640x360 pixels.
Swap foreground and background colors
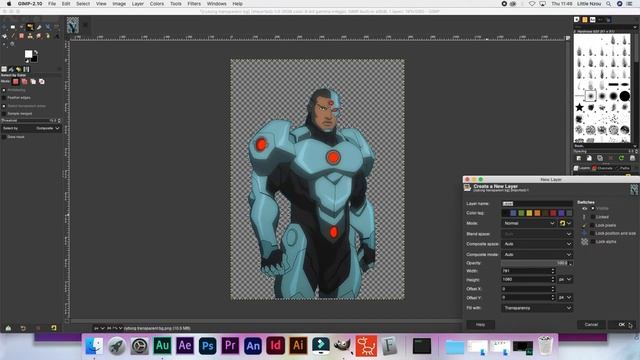tap(36, 52)
